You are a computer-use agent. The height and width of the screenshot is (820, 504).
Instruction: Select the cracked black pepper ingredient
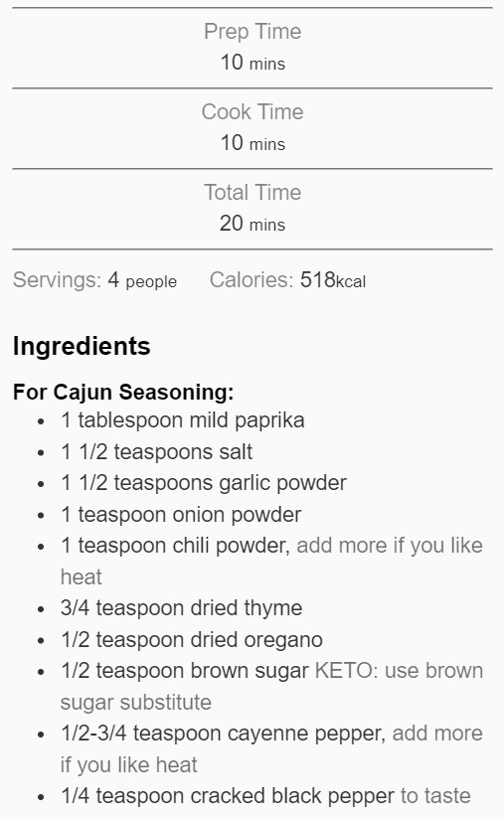[x=265, y=796]
